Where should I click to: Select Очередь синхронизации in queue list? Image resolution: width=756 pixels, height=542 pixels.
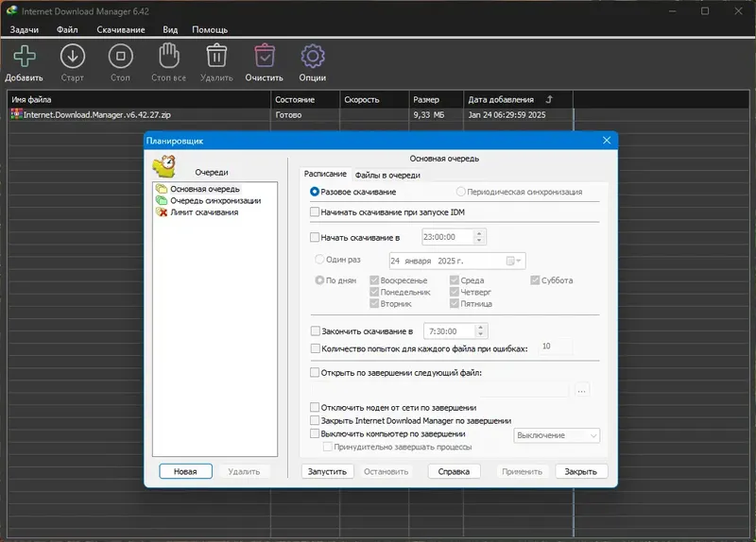pyautogui.click(x=215, y=200)
